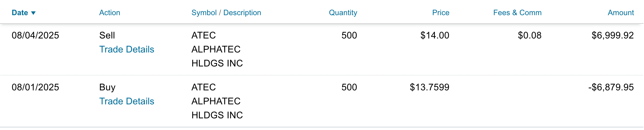Sort by the Quantity column header

pos(343,13)
